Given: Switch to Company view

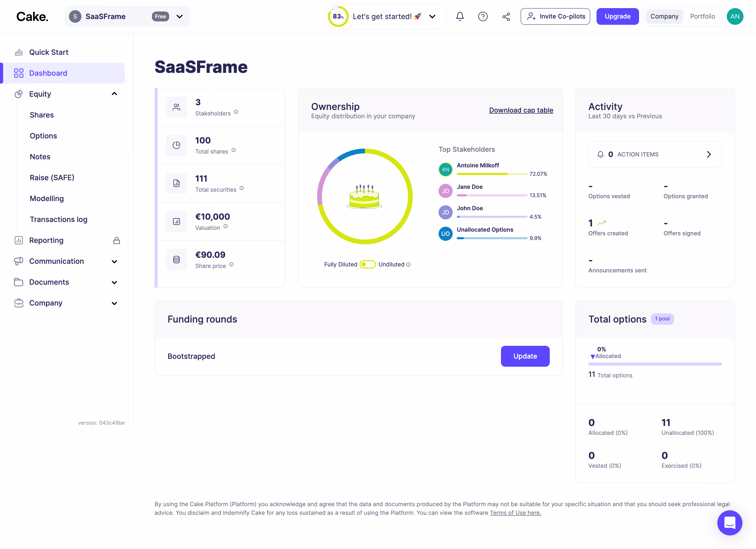Looking at the screenshot, I should pos(664,16).
